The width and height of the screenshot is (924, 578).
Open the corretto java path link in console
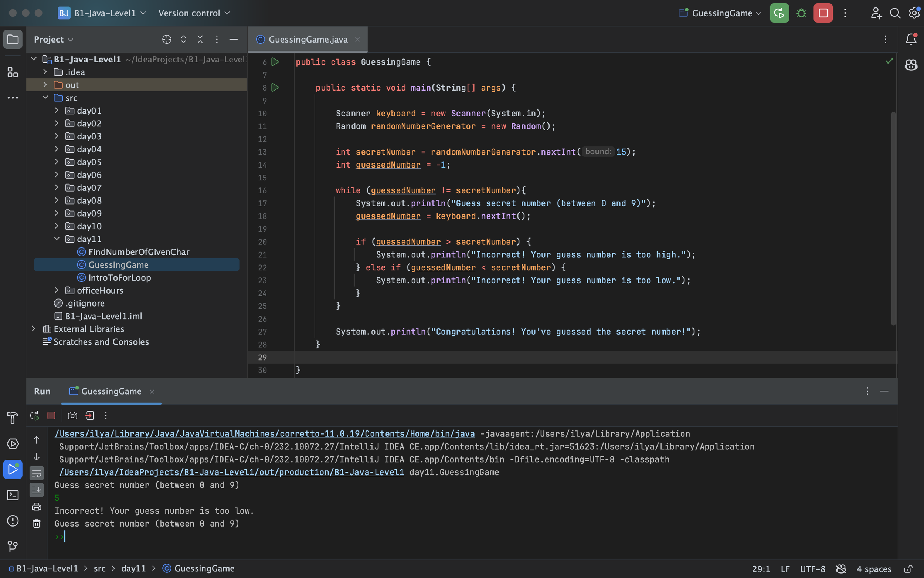264,433
